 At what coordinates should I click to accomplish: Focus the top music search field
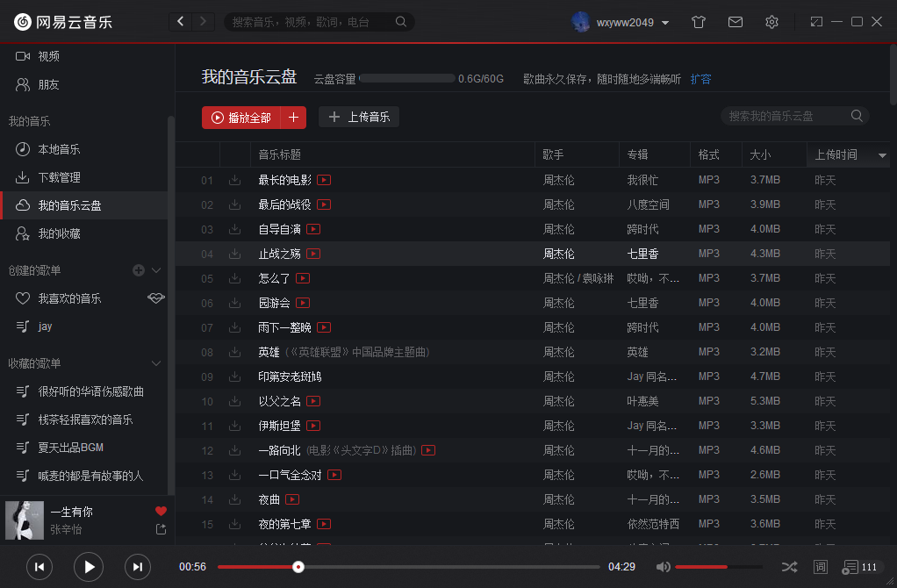tap(313, 22)
